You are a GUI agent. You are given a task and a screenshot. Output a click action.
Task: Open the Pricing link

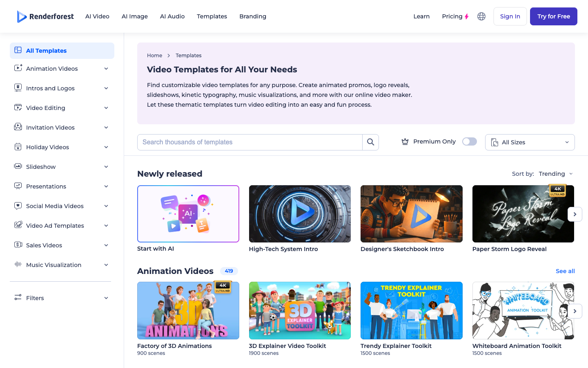click(x=455, y=16)
